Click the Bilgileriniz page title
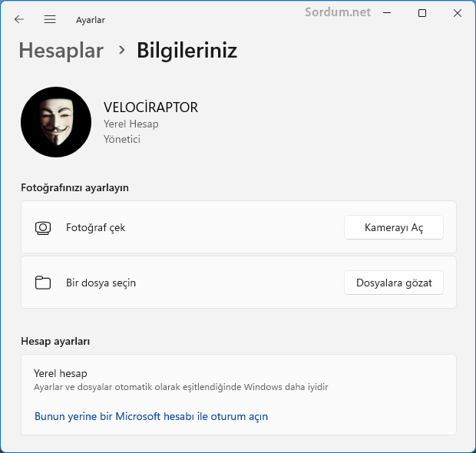 tap(187, 51)
